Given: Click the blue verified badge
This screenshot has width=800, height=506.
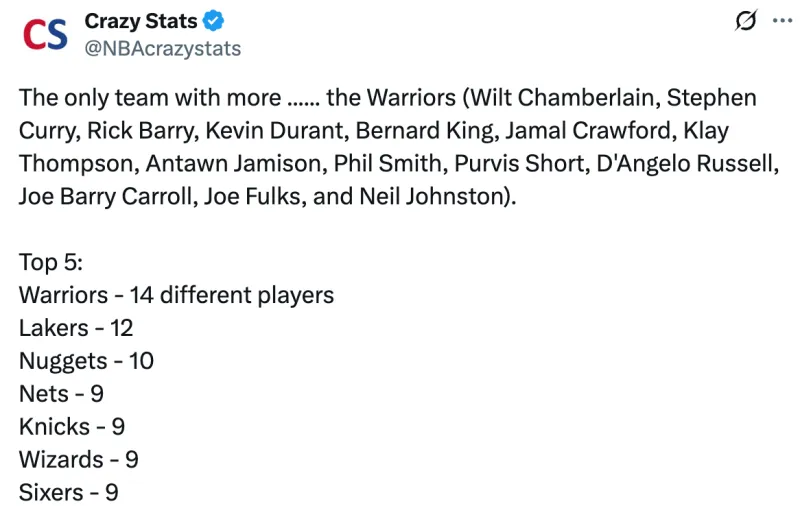Looking at the screenshot, I should [x=215, y=22].
